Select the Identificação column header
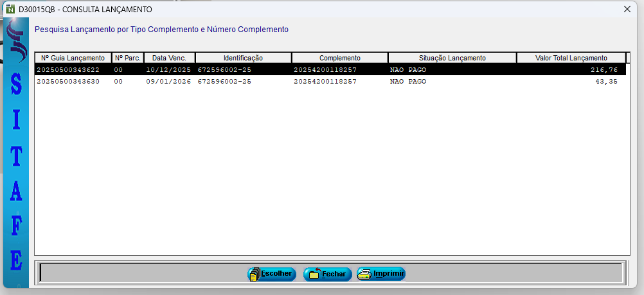This screenshot has width=644, height=295. pyautogui.click(x=243, y=58)
